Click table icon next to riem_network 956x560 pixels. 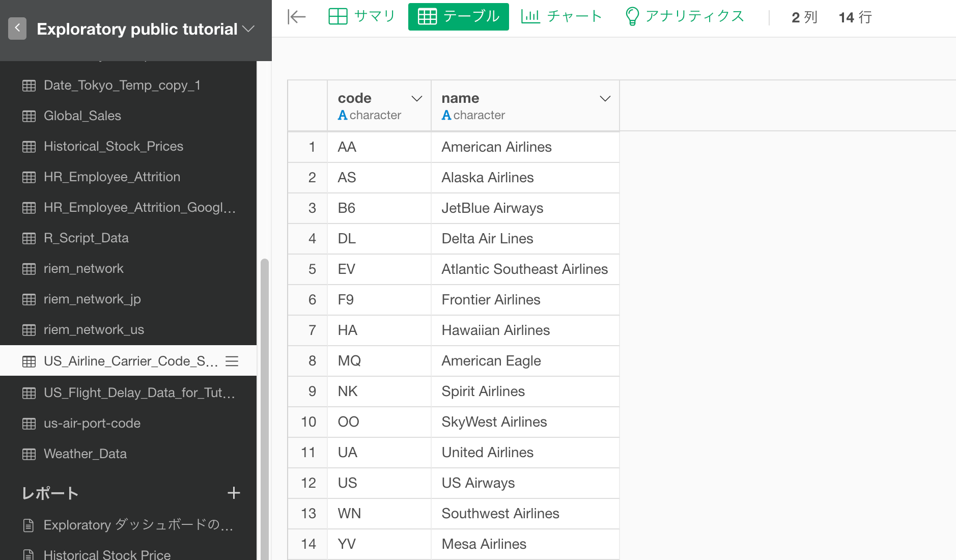pyautogui.click(x=29, y=269)
